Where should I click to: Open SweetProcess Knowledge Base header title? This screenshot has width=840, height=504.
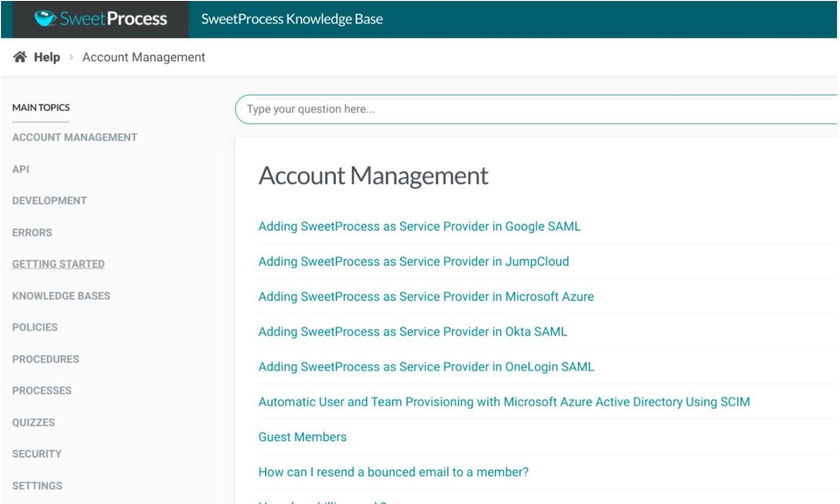point(292,19)
